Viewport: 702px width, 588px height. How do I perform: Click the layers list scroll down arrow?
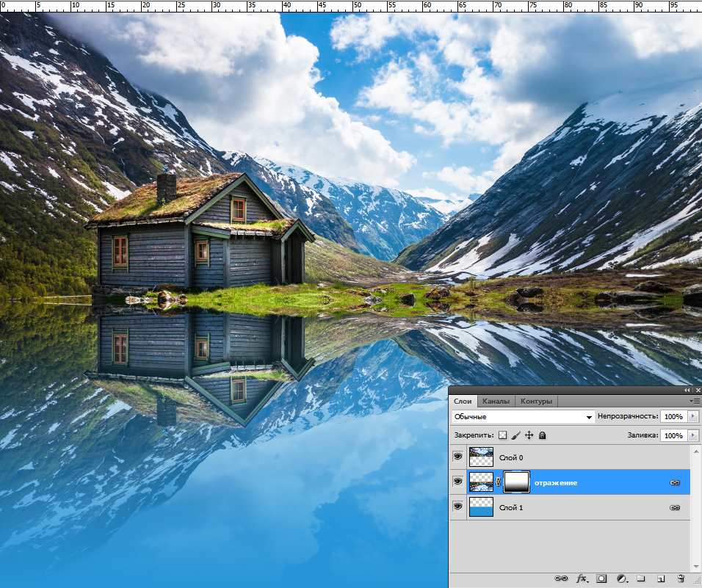click(696, 566)
